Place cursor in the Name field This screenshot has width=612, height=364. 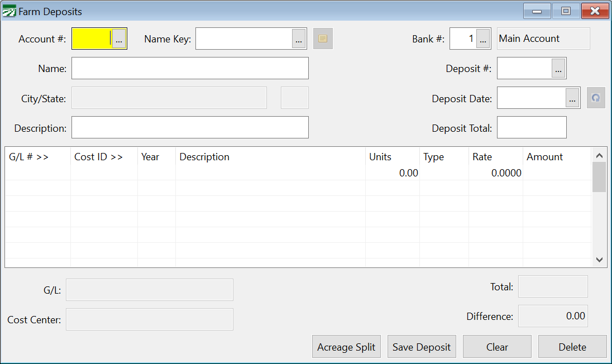[x=190, y=68]
